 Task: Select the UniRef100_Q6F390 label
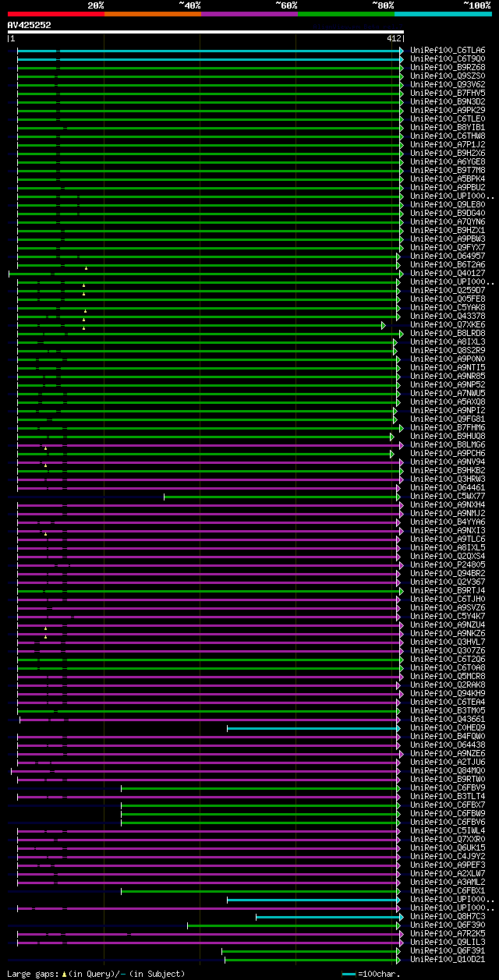(448, 925)
